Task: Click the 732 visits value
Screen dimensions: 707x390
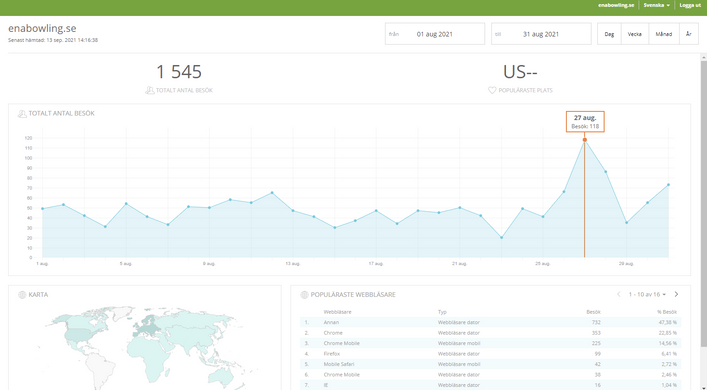Action: (596, 322)
